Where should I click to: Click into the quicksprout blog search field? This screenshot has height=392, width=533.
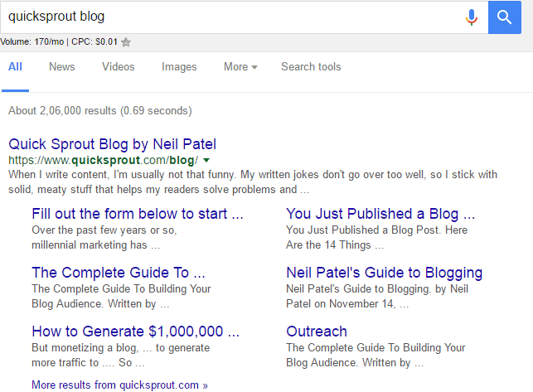point(231,17)
